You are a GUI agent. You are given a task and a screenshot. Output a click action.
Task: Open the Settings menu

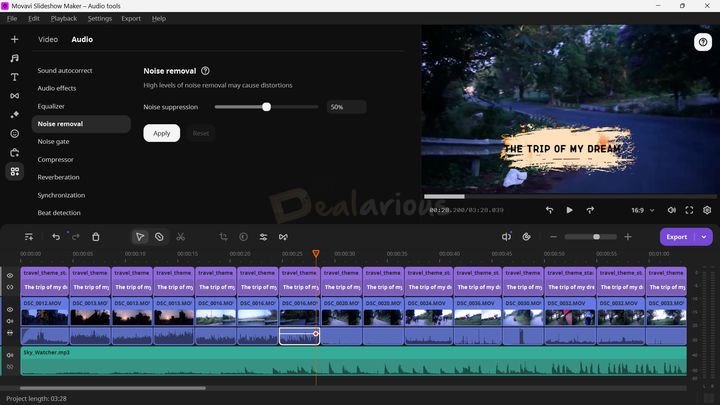pos(100,18)
